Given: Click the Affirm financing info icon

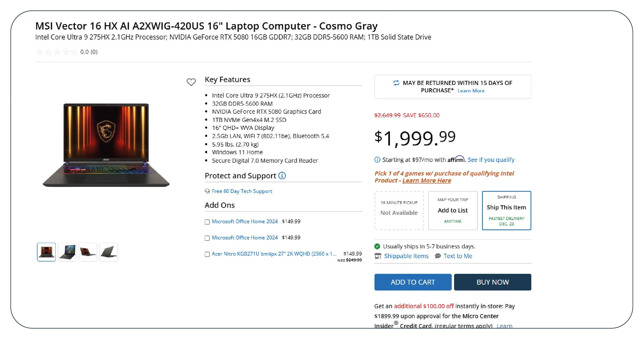Looking at the screenshot, I should point(377,160).
